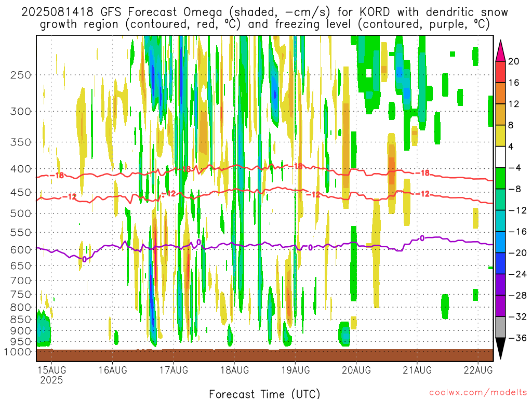Click the colorbar label 8

[x=511, y=125]
